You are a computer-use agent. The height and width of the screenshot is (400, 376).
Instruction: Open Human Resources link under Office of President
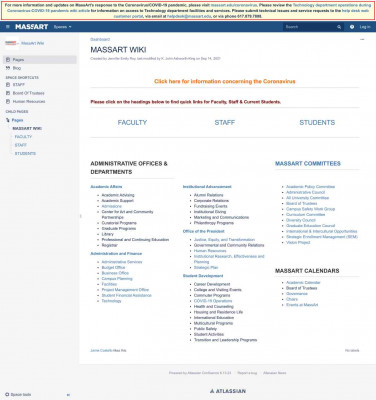[210, 251]
